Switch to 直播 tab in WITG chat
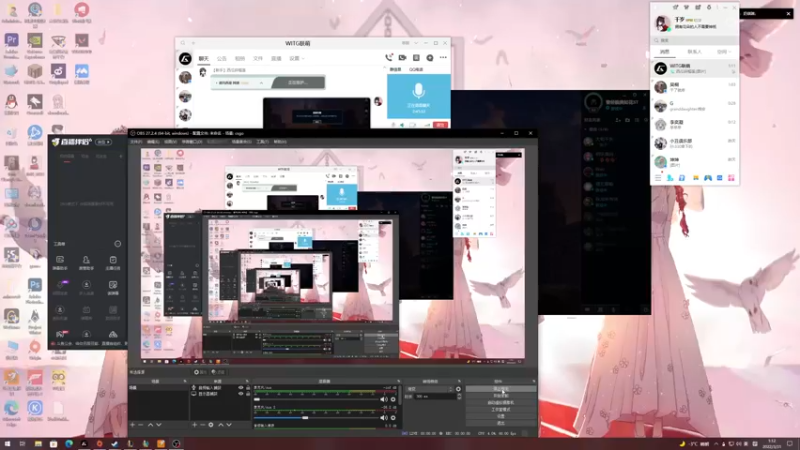 point(276,58)
